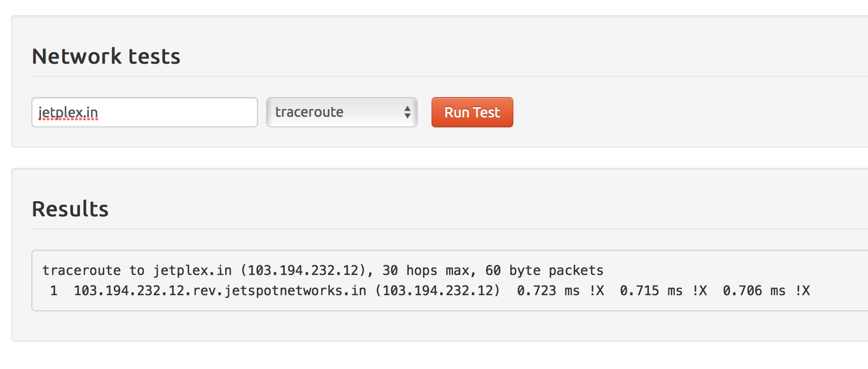Click the Network tests heading

106,56
